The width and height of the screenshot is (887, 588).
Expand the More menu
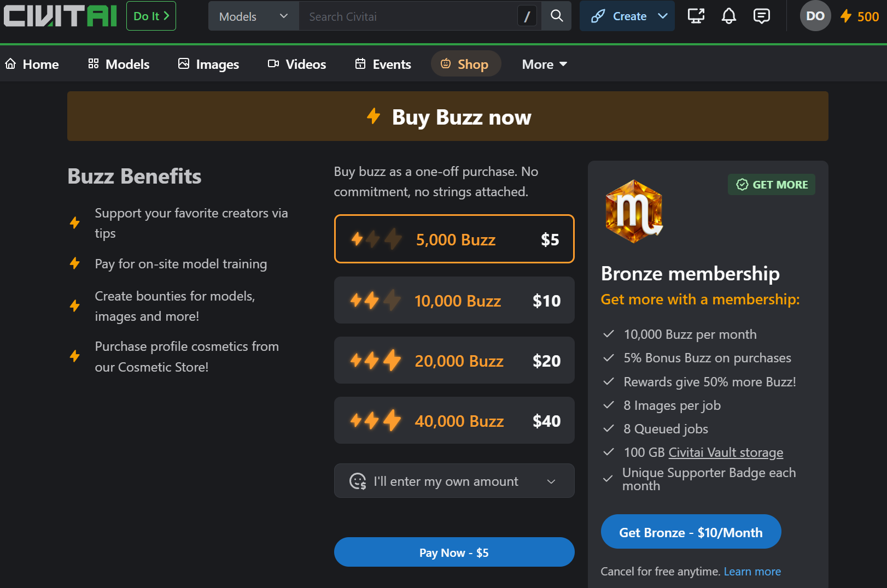tap(544, 64)
